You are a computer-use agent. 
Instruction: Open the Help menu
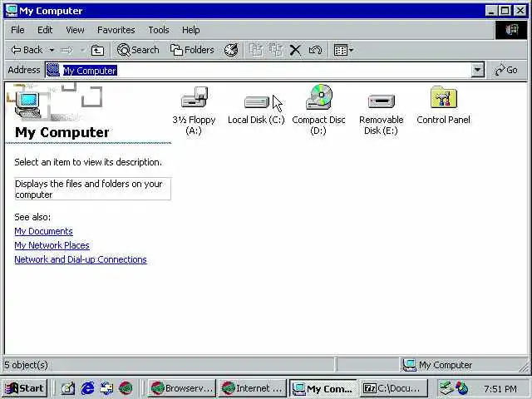point(190,30)
